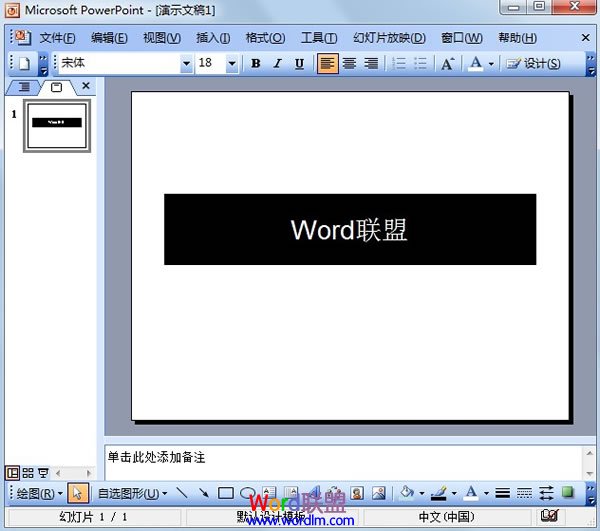Open the 绘图(R) drawing menu
Screen dimensions: 600x531
pyautogui.click(x=39, y=494)
